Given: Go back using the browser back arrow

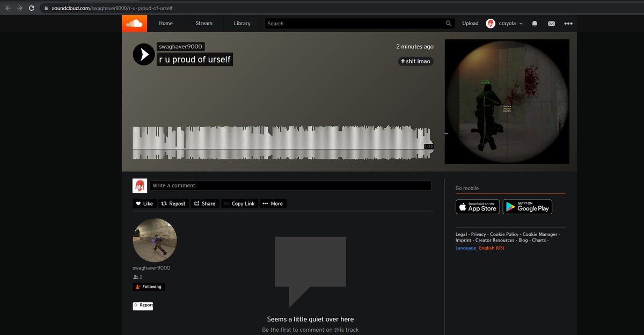Looking at the screenshot, I should click(x=8, y=8).
